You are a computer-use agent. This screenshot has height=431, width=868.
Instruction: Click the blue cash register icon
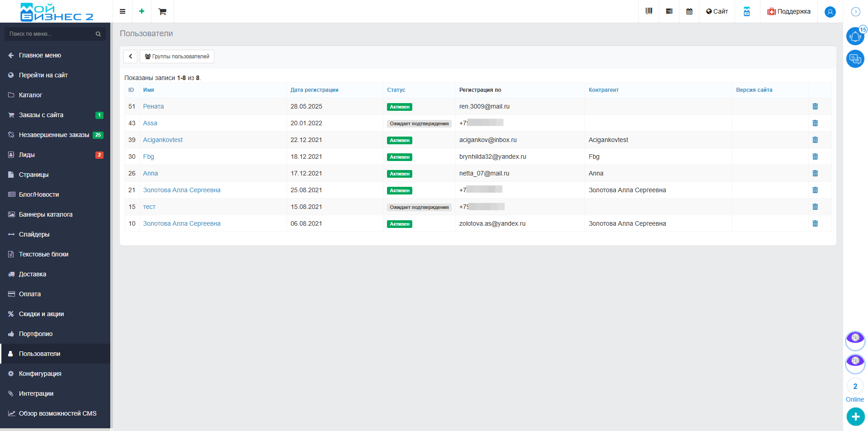click(x=747, y=11)
